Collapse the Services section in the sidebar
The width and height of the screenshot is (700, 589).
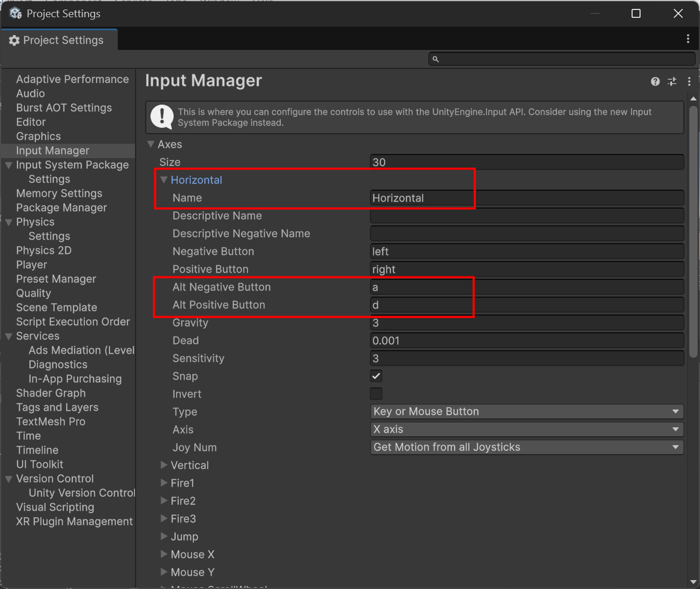click(8, 336)
